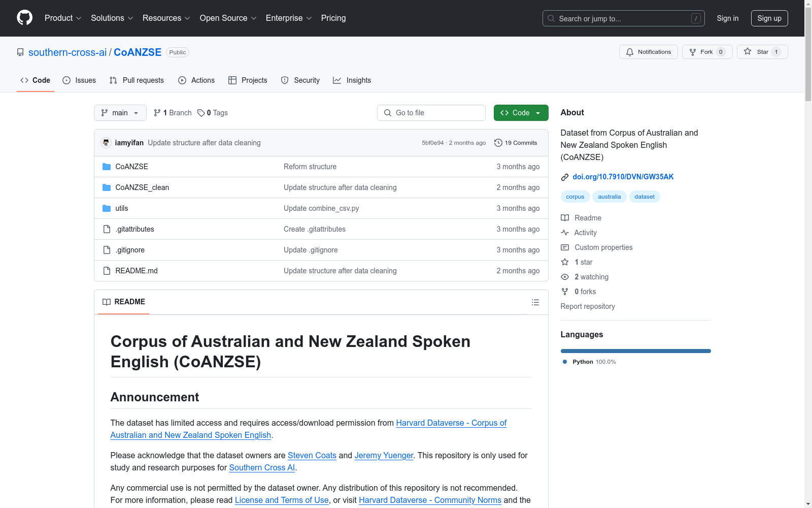This screenshot has height=508, width=812.
Task: View the 2 watching link
Action: click(585, 277)
